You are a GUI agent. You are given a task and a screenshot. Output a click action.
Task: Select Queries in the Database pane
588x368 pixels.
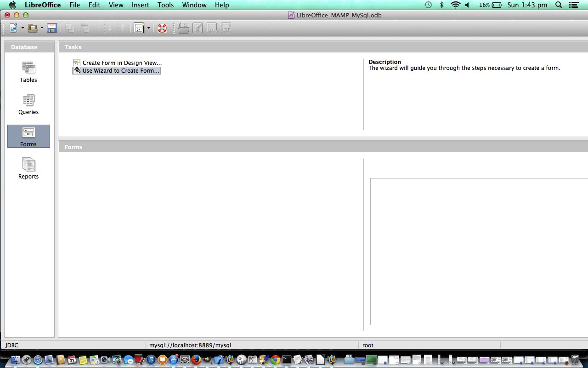pos(28,104)
